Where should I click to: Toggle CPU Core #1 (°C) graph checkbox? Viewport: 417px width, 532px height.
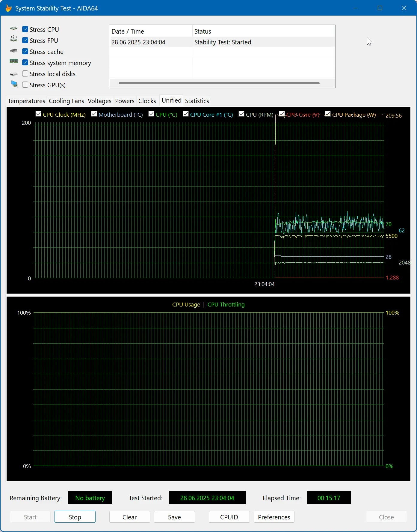(186, 114)
